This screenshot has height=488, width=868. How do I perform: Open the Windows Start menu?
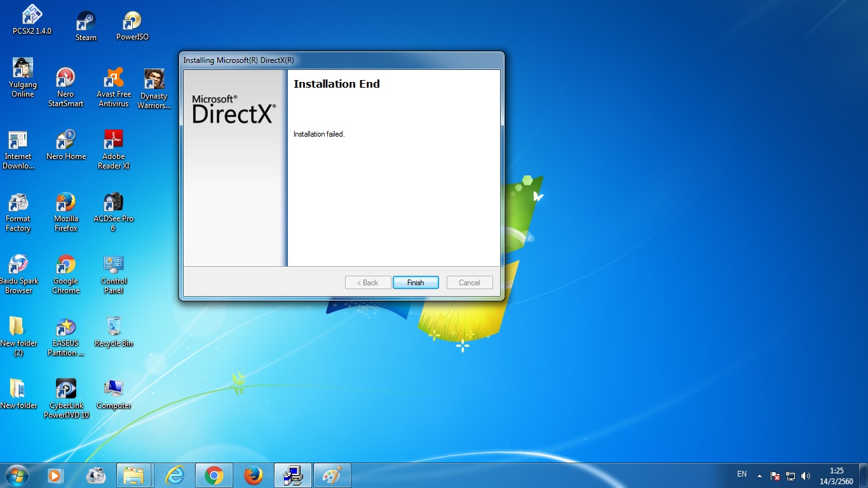click(16, 475)
